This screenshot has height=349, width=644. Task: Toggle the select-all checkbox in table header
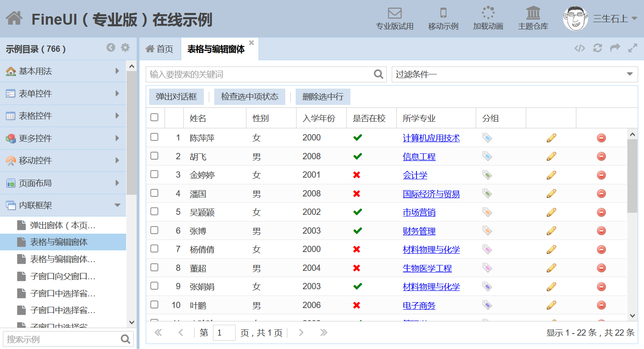(155, 117)
